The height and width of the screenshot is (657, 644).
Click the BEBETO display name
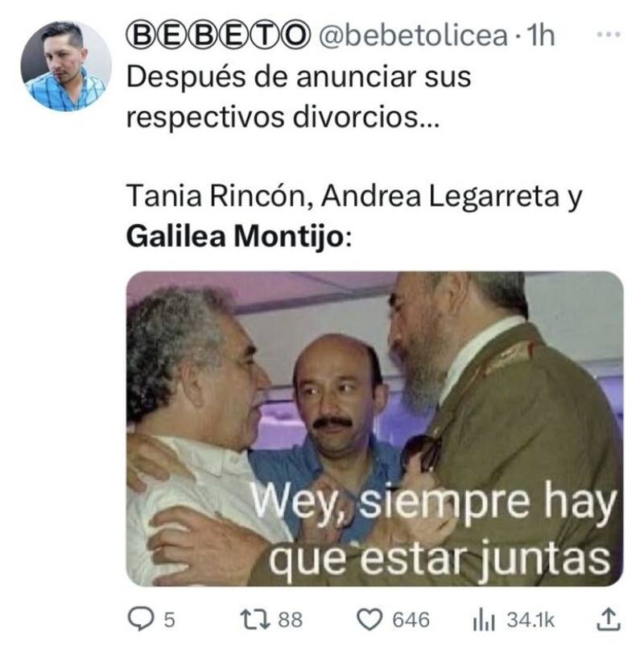click(218, 35)
